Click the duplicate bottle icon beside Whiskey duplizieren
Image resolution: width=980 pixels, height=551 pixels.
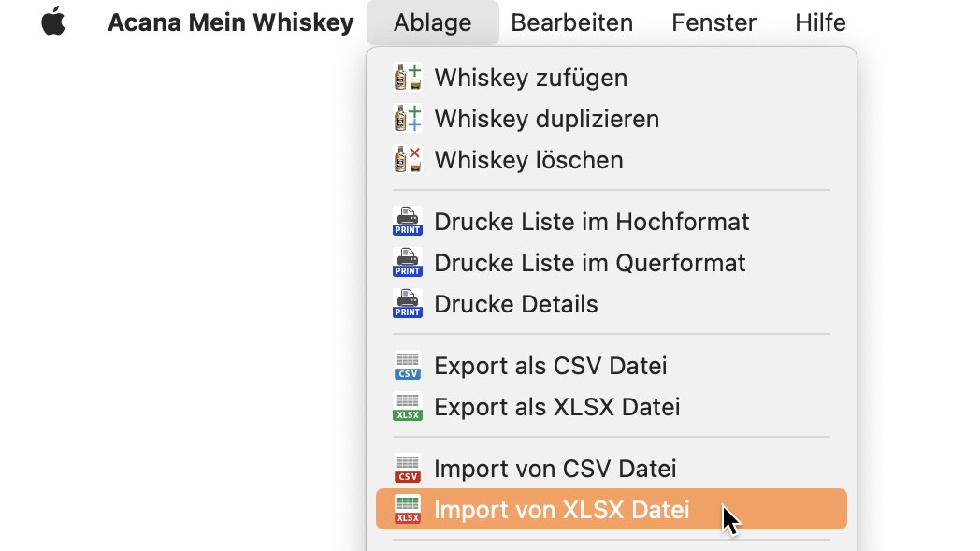point(408,119)
